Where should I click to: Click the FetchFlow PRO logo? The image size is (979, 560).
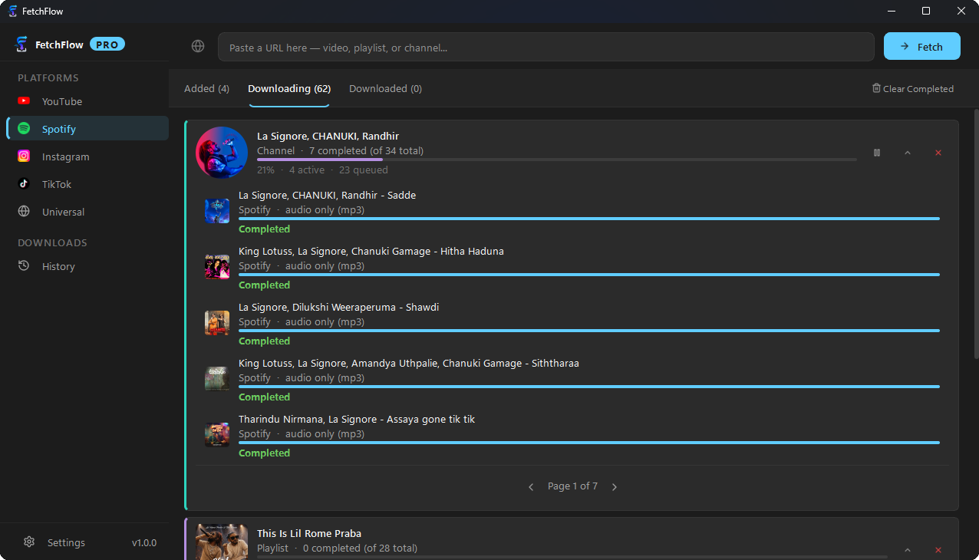point(21,44)
